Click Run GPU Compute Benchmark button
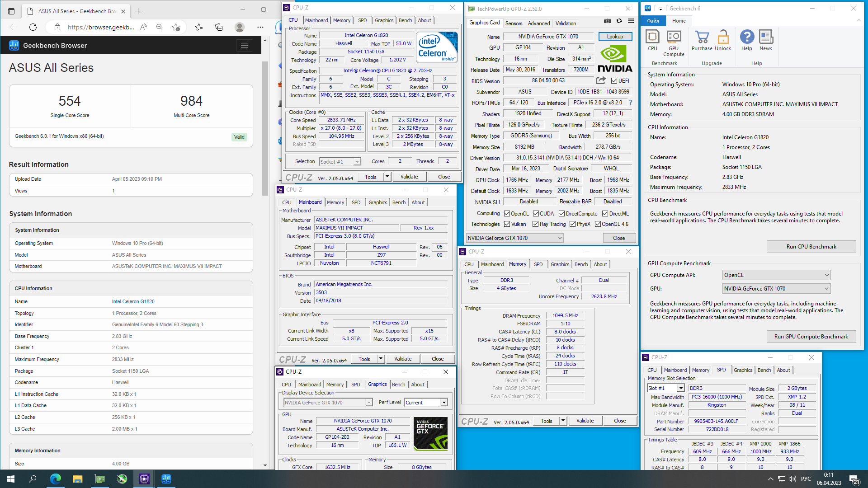This screenshot has width=868, height=488. [811, 337]
